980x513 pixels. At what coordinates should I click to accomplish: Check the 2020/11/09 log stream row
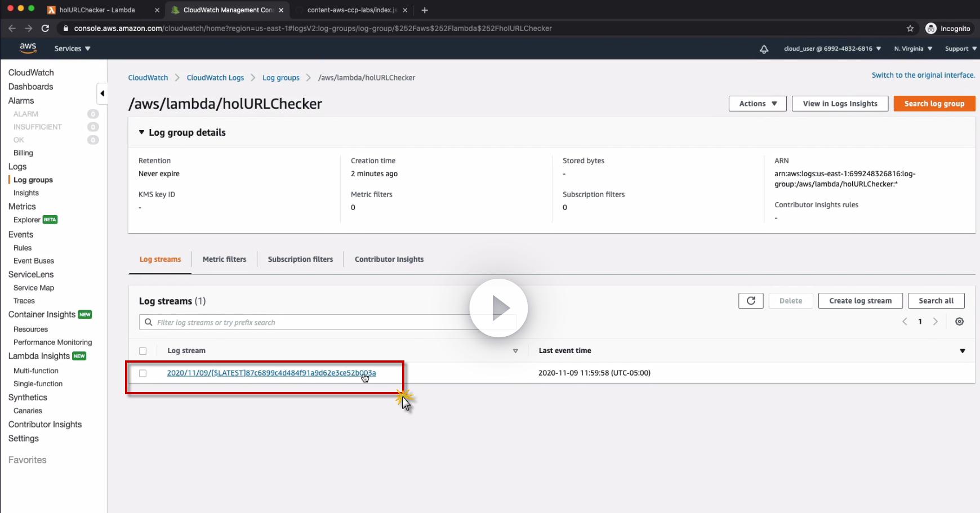143,373
